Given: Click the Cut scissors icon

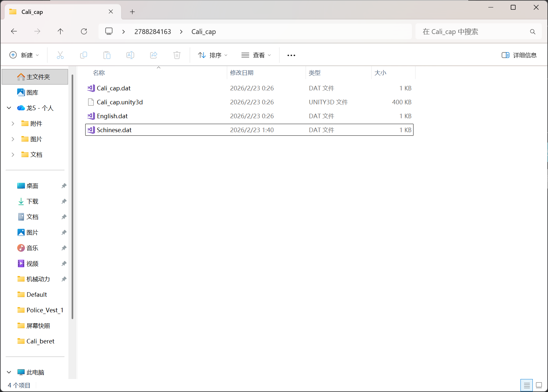Looking at the screenshot, I should tap(60, 55).
